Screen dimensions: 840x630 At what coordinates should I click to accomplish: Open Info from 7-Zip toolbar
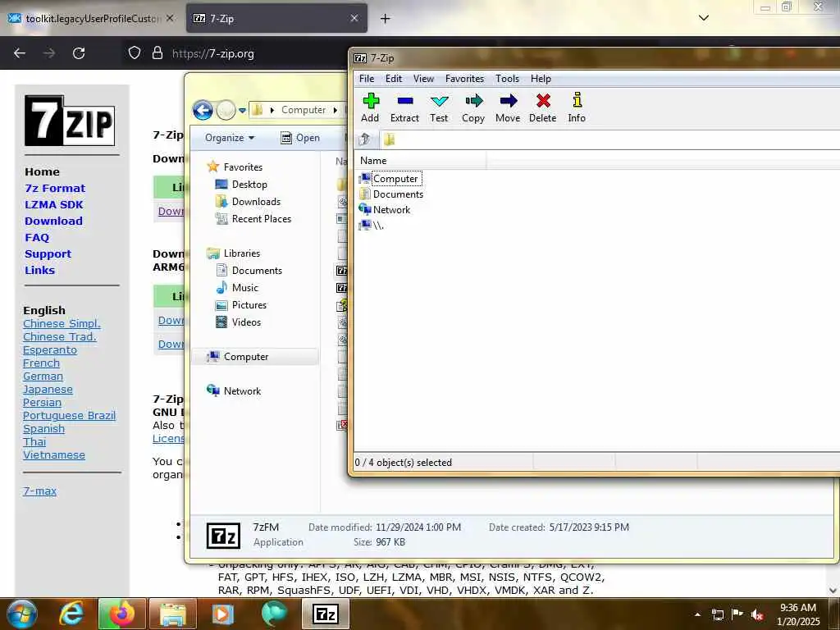coord(577,107)
